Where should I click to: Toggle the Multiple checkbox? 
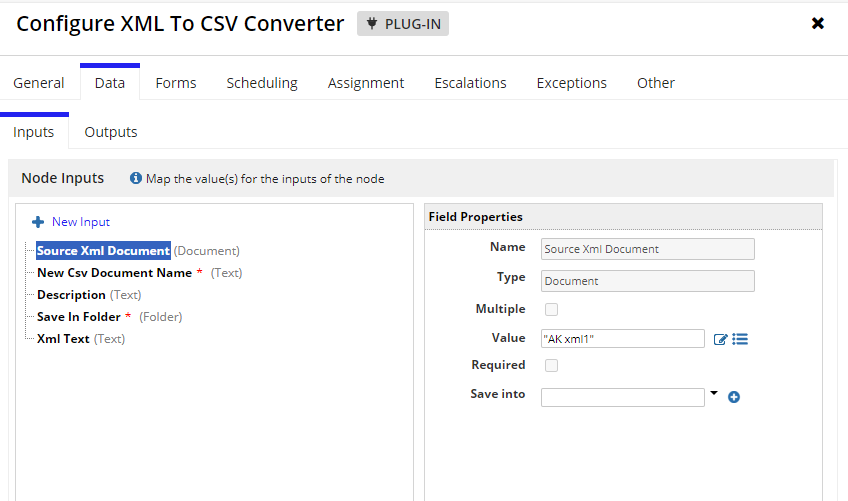pos(551,309)
